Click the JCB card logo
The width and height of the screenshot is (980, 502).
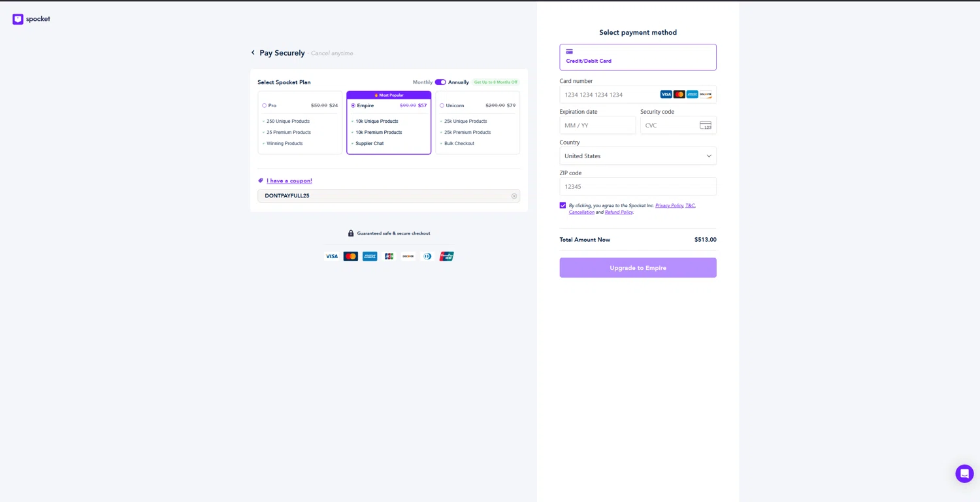(x=389, y=256)
